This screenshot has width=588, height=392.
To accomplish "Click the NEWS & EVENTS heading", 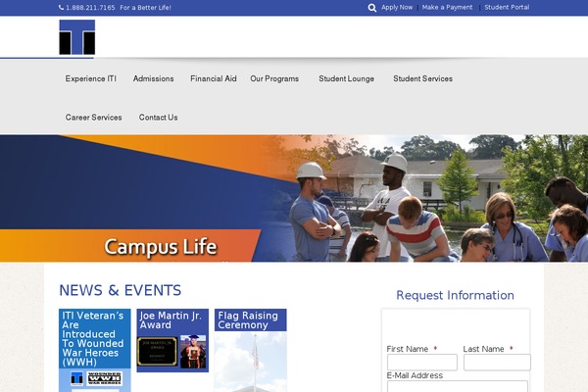I will (x=120, y=290).
